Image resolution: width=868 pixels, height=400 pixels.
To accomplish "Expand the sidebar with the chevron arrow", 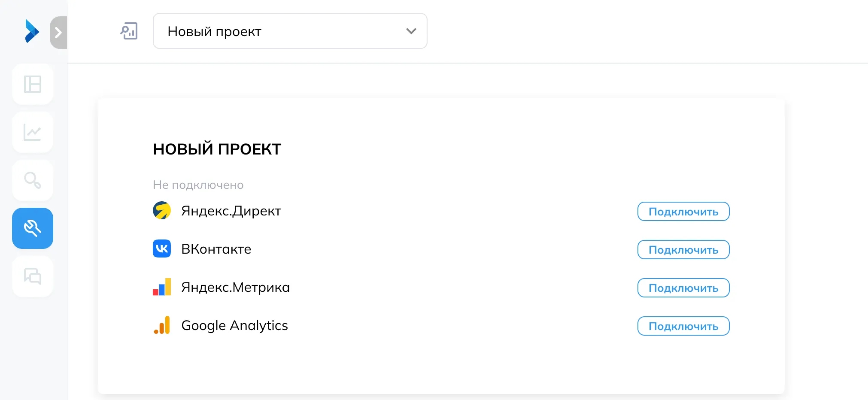I will click(x=59, y=33).
